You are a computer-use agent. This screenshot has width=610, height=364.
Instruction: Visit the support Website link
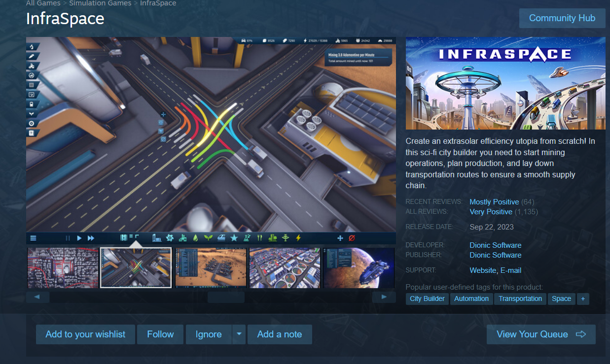coord(483,270)
